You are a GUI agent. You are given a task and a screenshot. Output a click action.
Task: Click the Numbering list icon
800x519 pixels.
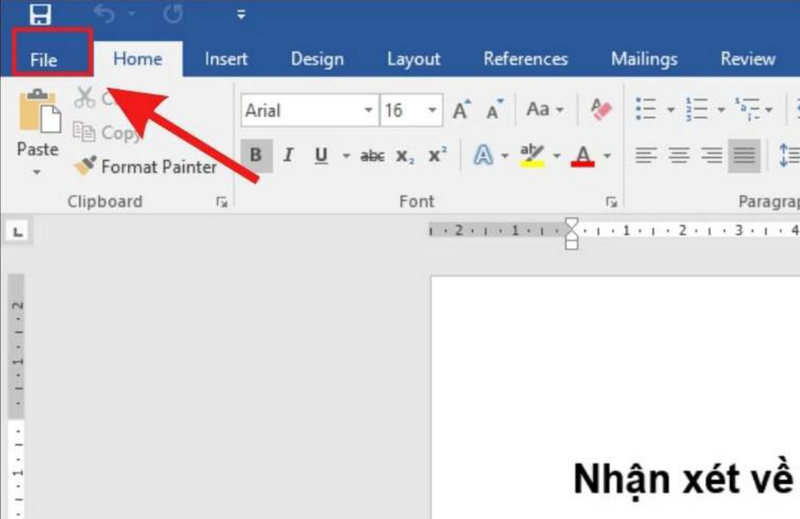pos(696,109)
